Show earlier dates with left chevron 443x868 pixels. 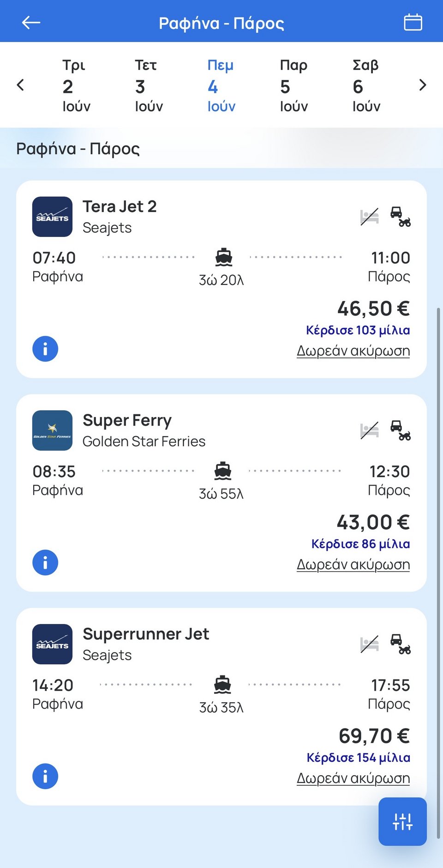(x=20, y=85)
